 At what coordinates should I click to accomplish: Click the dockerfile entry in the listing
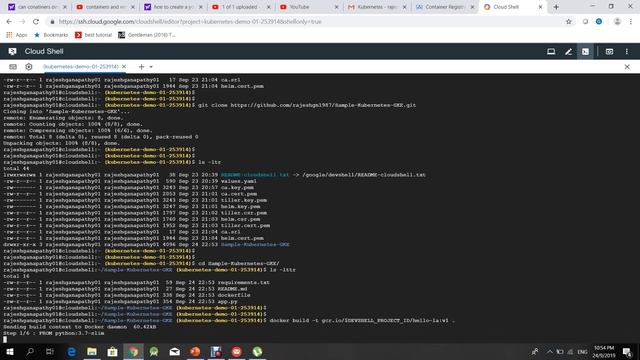pos(234,295)
